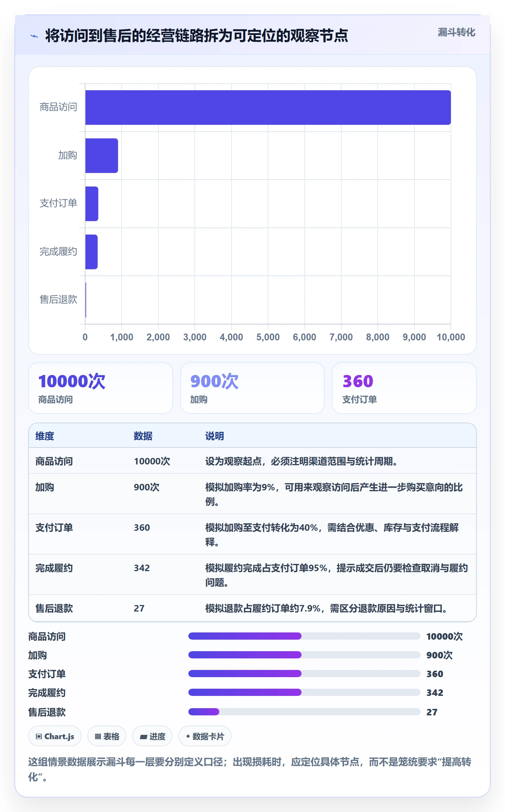Click the 商品访问 progress bar
The image size is (505, 812).
coord(304,636)
